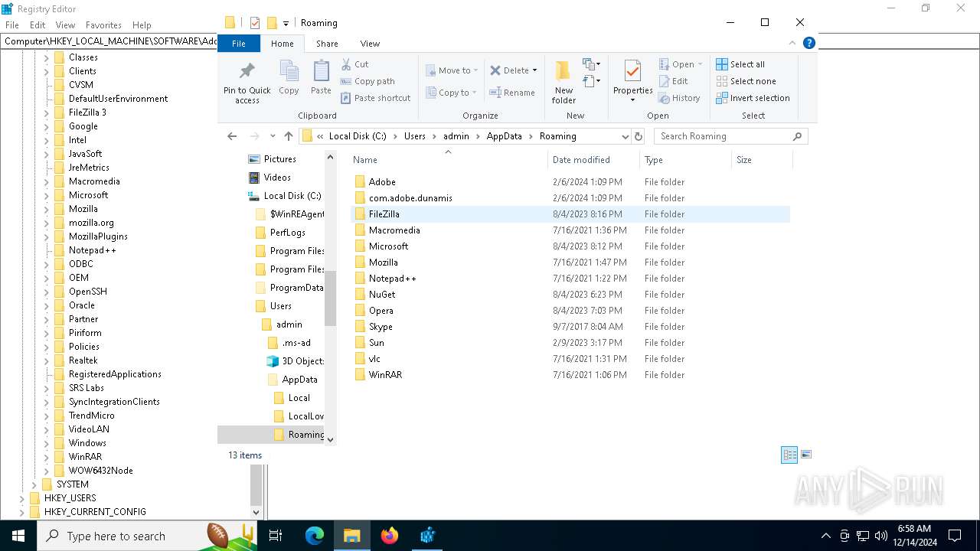Viewport: 980px width, 551px height.
Task: Open the File tab in Explorer
Action: click(239, 44)
